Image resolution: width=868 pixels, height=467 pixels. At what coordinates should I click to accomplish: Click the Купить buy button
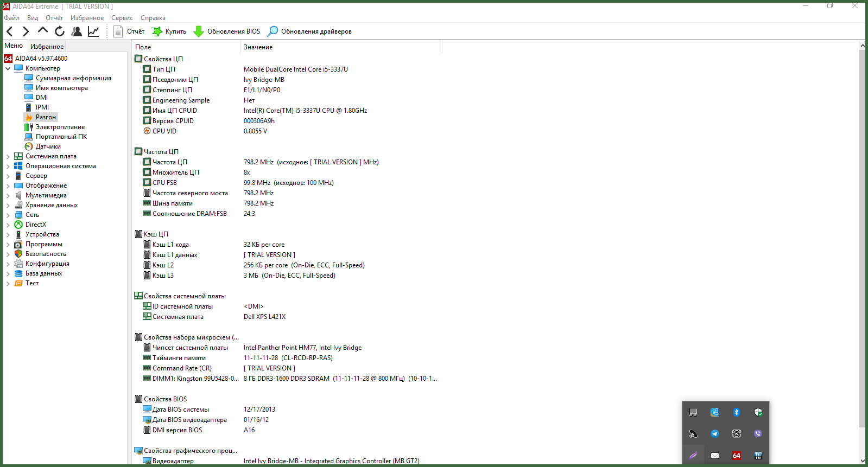169,31
